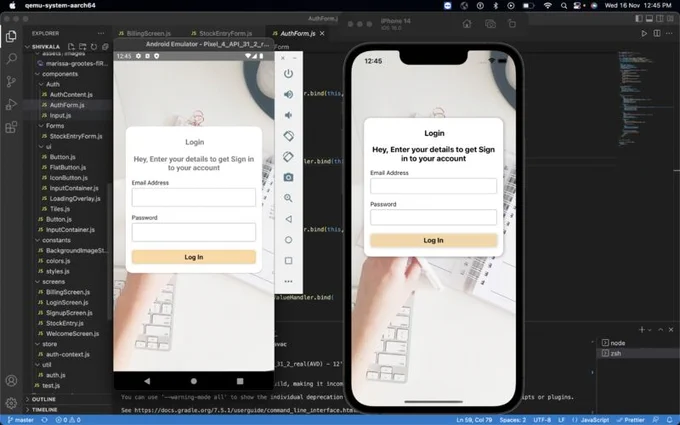Close the AuthForm.js tab
This screenshot has width=680, height=425.
point(322,33)
